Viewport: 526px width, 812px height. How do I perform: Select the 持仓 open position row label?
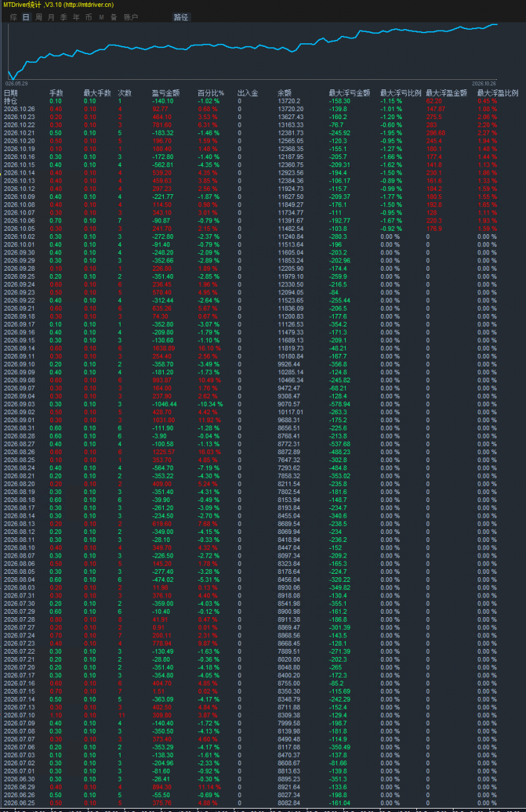(x=11, y=101)
